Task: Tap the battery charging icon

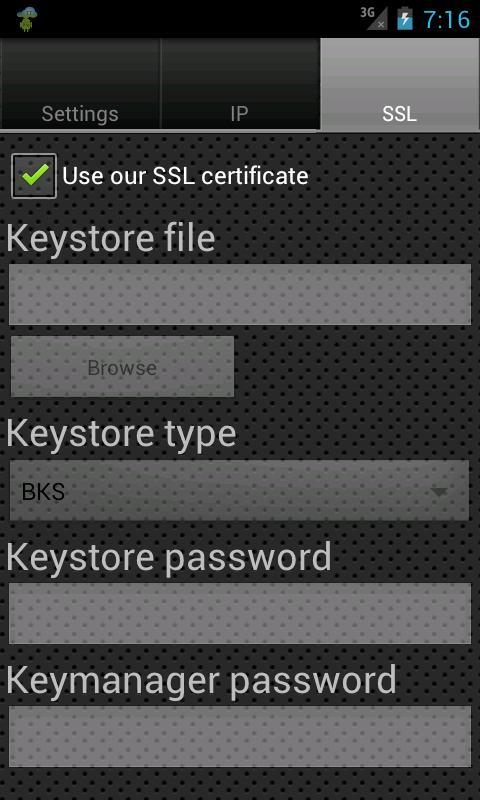Action: (x=405, y=18)
